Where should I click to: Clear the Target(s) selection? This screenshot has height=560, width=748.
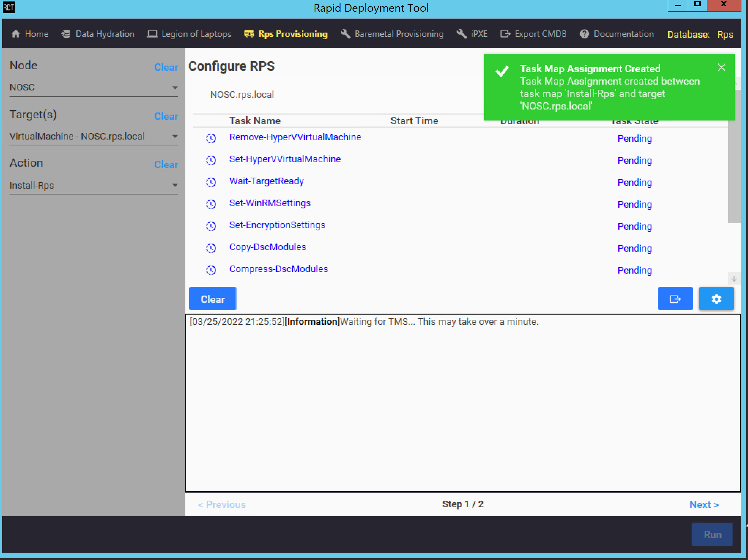166,116
